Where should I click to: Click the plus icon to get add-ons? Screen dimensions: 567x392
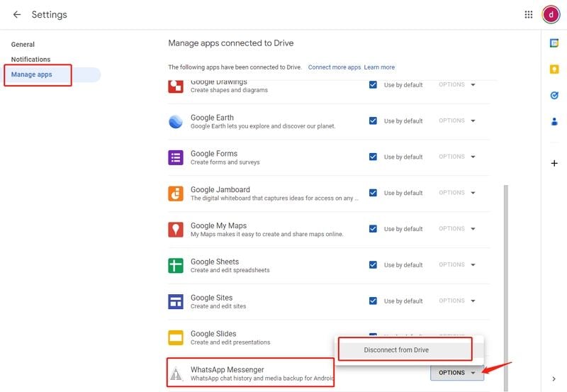tap(554, 164)
